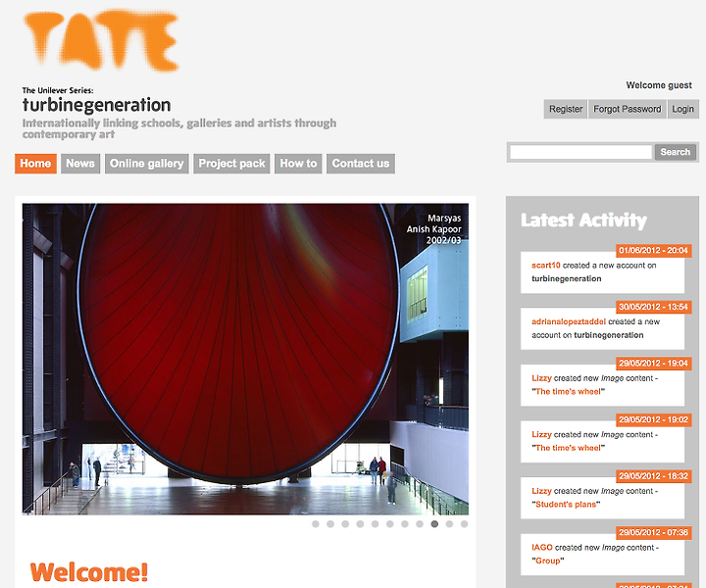
Task: Select the Contact us tab
Action: (x=361, y=164)
